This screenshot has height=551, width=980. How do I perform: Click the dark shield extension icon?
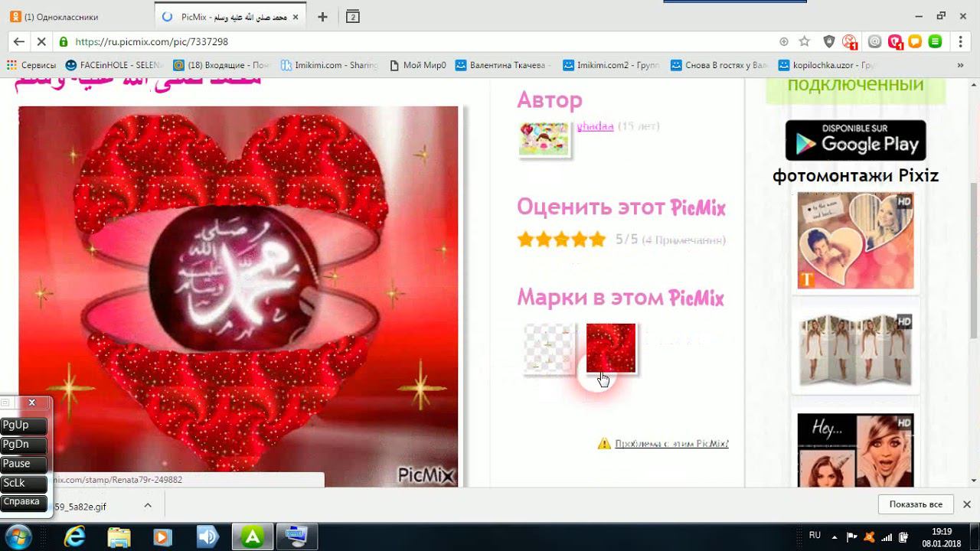(x=829, y=41)
